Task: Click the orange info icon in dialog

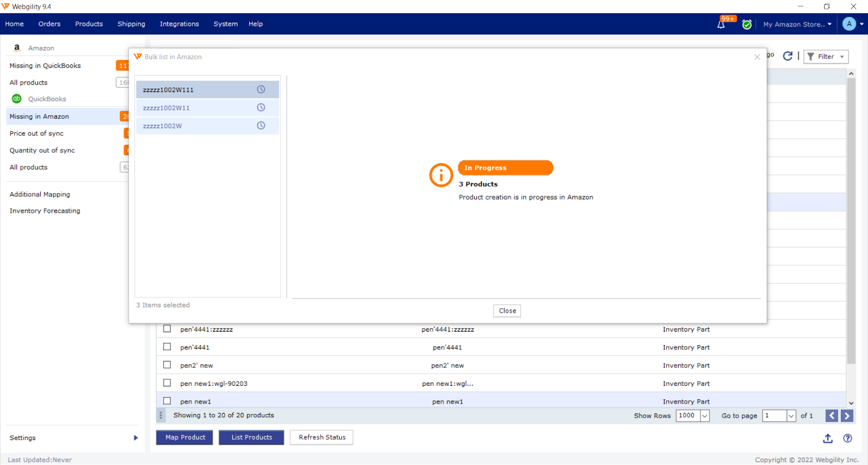Action: point(441,175)
